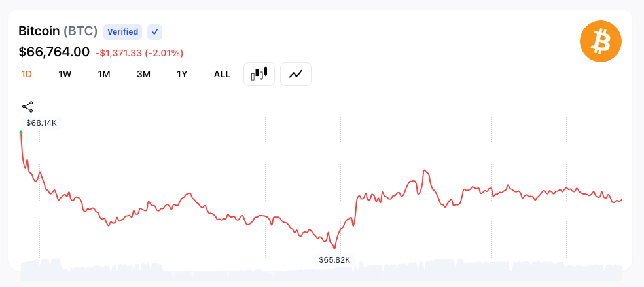The height and width of the screenshot is (287, 644).
Task: Switch to candlestick chart view
Action: tap(259, 74)
